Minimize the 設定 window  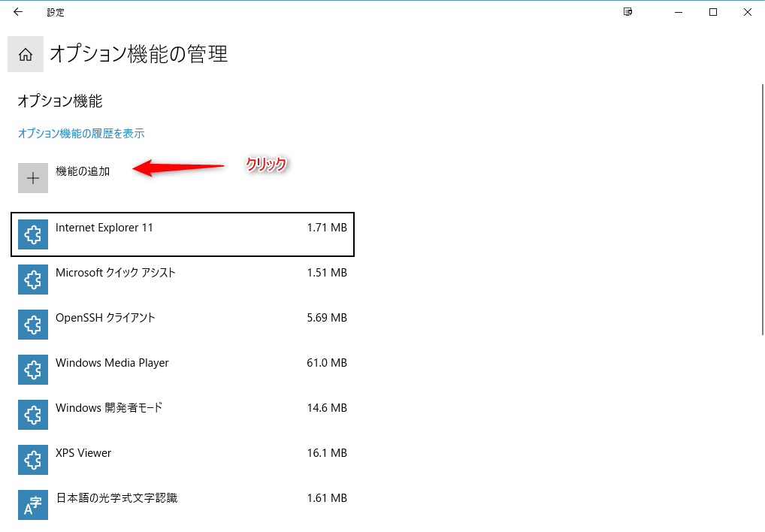point(678,12)
